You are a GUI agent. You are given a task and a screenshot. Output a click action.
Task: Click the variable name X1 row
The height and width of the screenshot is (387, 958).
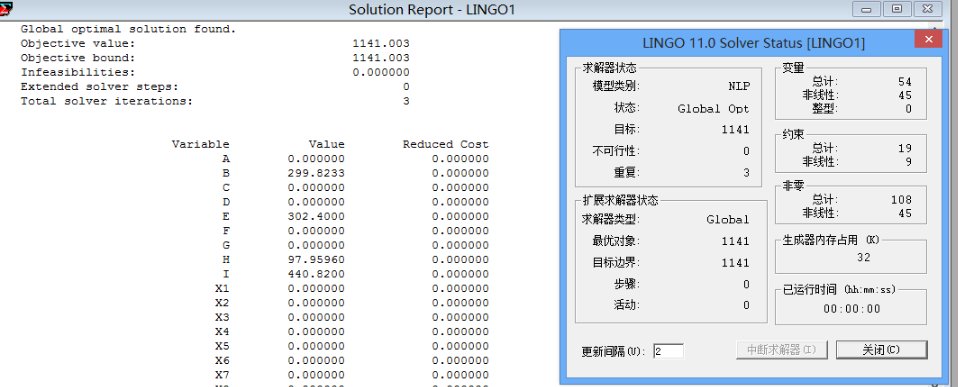coord(222,289)
